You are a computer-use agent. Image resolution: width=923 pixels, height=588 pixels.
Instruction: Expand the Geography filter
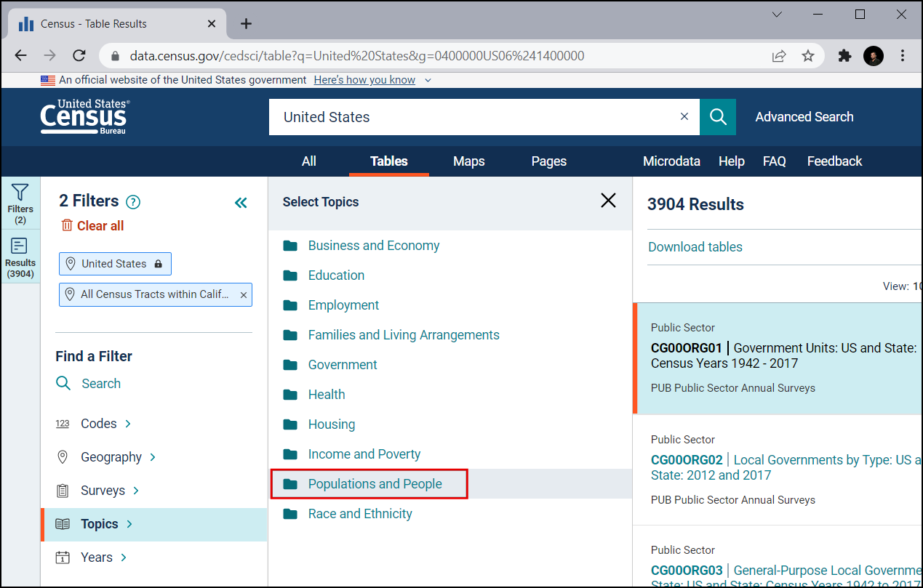111,457
